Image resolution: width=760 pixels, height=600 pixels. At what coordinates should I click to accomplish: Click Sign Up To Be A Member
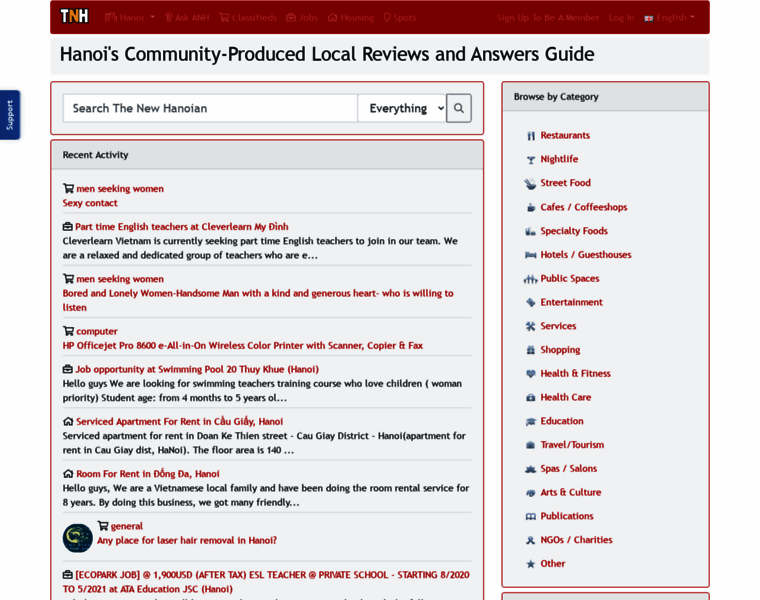point(547,17)
